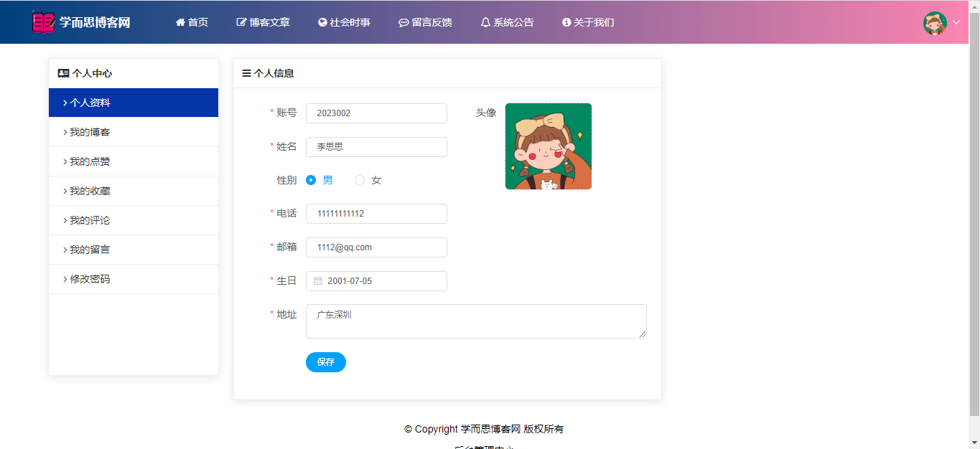This screenshot has width=980, height=449.
Task: Open 我的收藏 in the sidebar
Action: pyautogui.click(x=134, y=191)
